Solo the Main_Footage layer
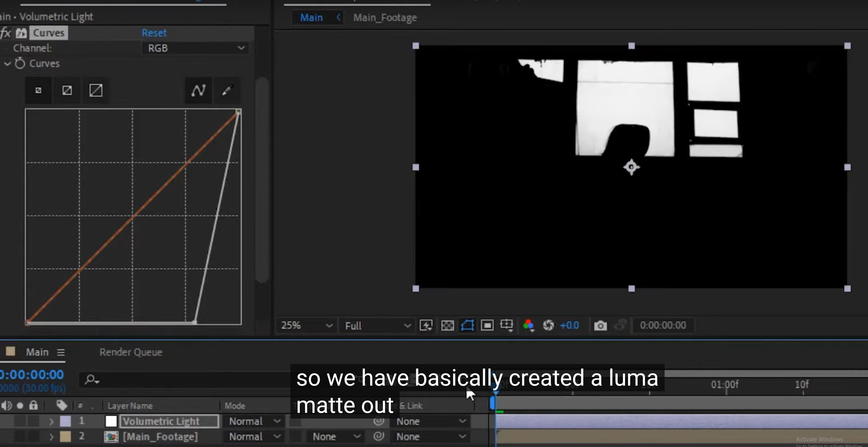 [x=20, y=436]
